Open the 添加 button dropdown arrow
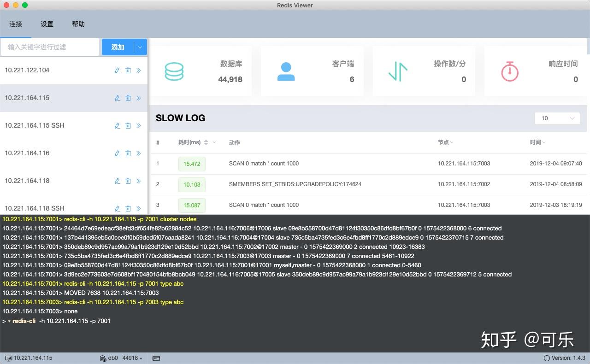 coord(141,47)
